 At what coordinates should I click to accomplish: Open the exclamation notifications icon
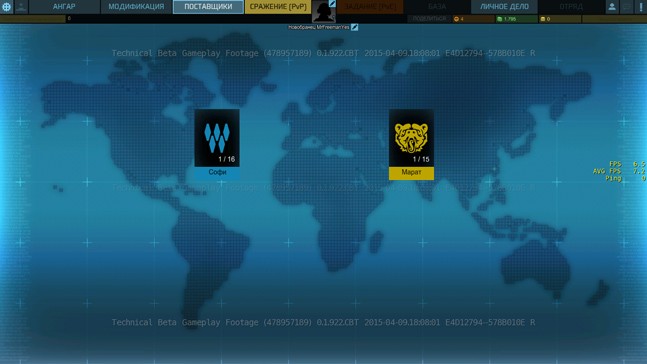click(641, 7)
